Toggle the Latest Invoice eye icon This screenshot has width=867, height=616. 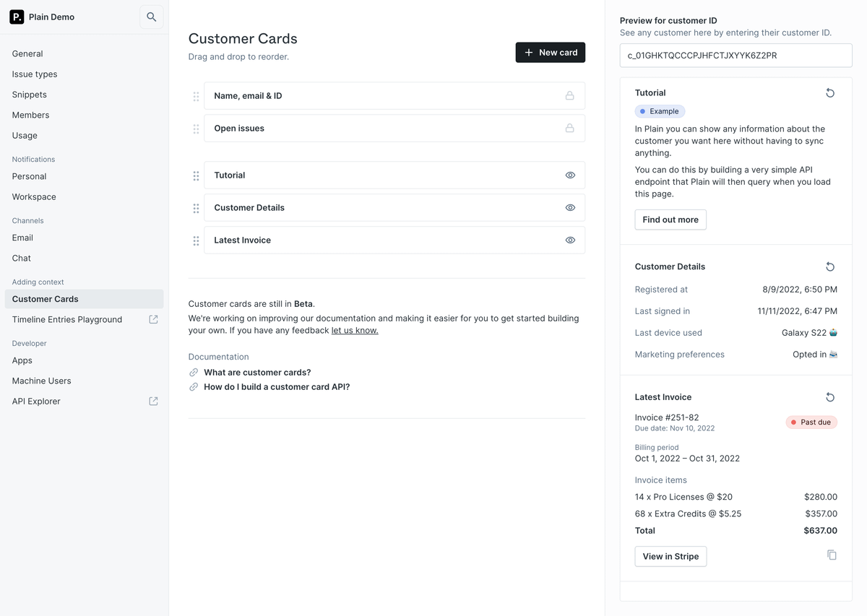coord(570,240)
